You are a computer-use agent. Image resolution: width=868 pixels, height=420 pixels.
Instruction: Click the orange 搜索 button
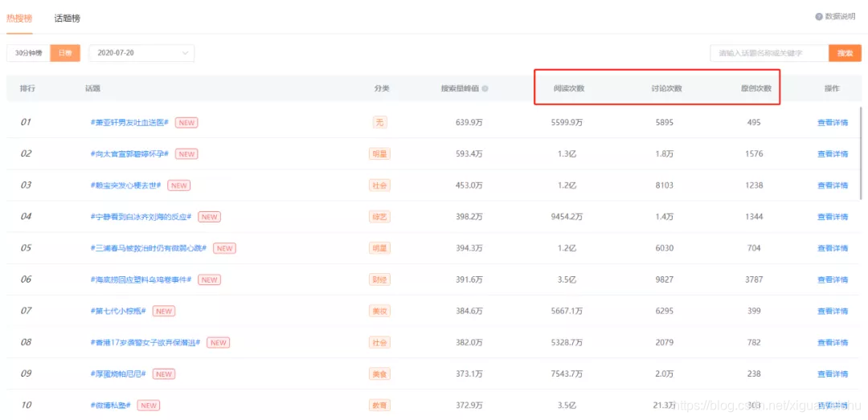(845, 53)
